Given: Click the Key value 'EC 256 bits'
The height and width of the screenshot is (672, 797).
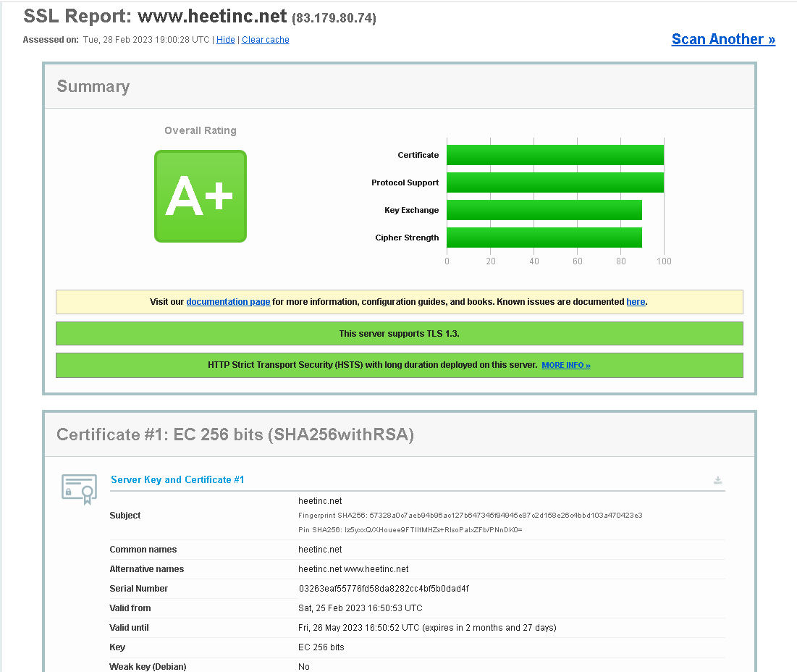Looking at the screenshot, I should (x=321, y=647).
